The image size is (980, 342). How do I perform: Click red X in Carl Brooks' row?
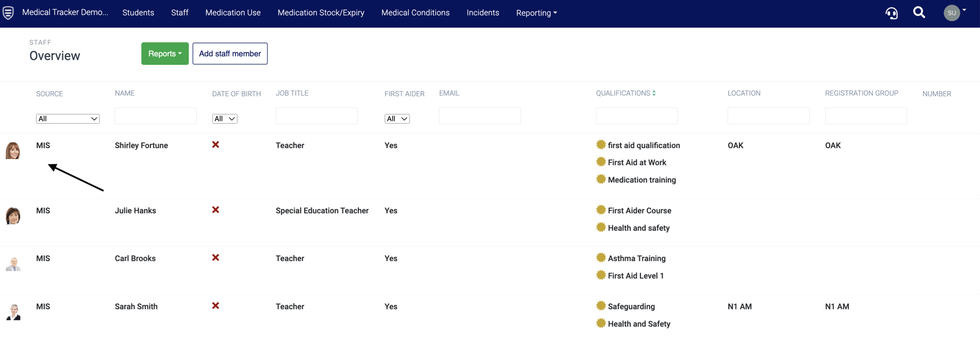215,258
